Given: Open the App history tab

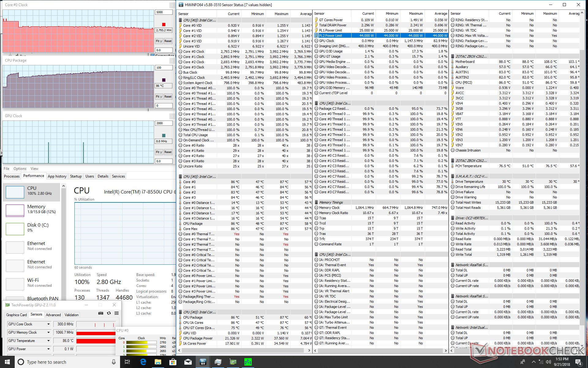Looking at the screenshot, I should point(57,176).
